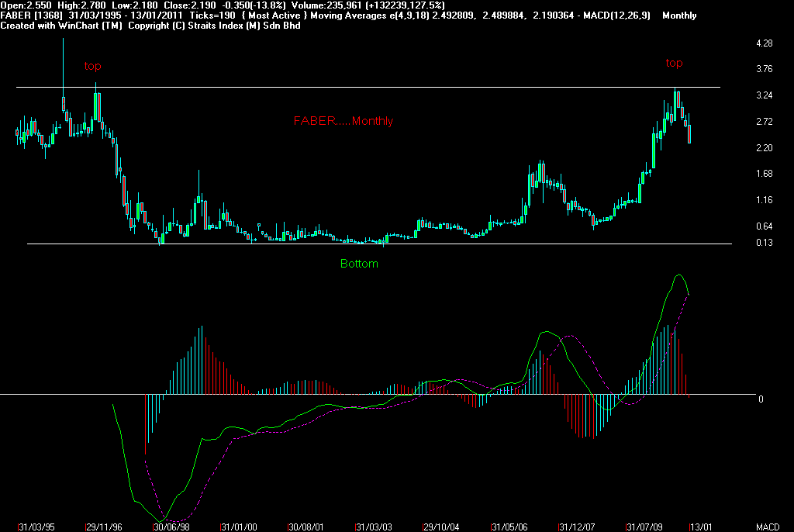Click the price axis value 0.64
Screen dimensions: 794x532
click(x=764, y=226)
